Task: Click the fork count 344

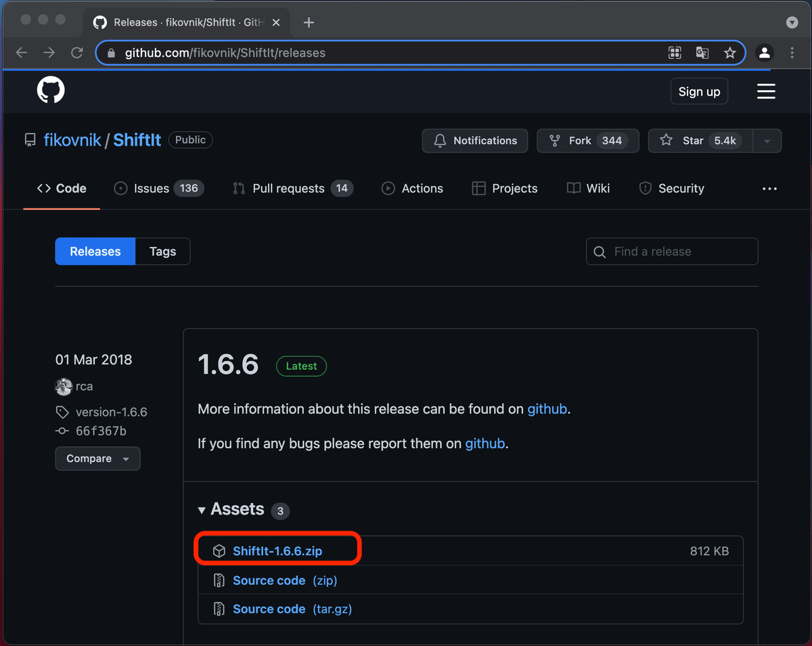Action: [x=612, y=141]
